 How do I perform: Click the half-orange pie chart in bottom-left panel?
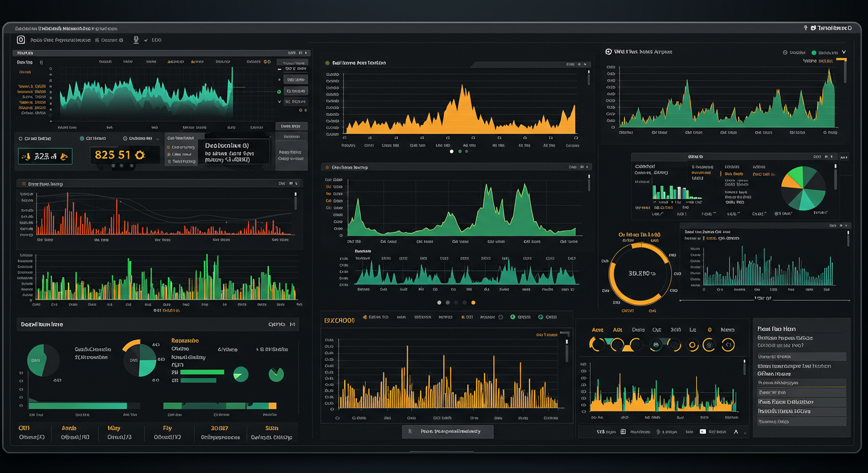pos(140,360)
